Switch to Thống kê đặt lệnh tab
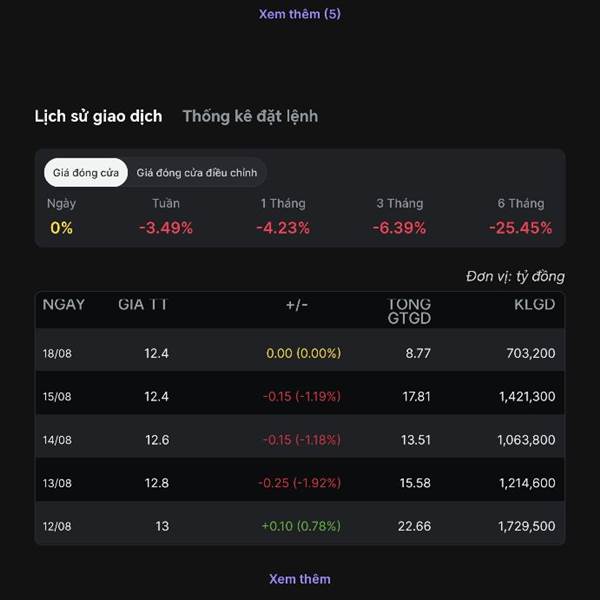 tap(250, 116)
